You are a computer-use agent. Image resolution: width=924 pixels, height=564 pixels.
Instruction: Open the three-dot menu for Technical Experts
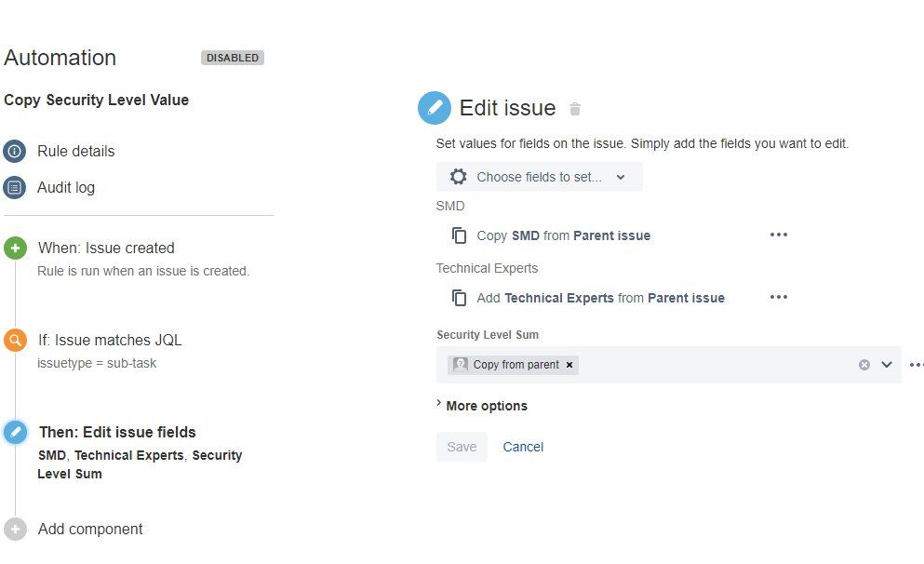779,297
